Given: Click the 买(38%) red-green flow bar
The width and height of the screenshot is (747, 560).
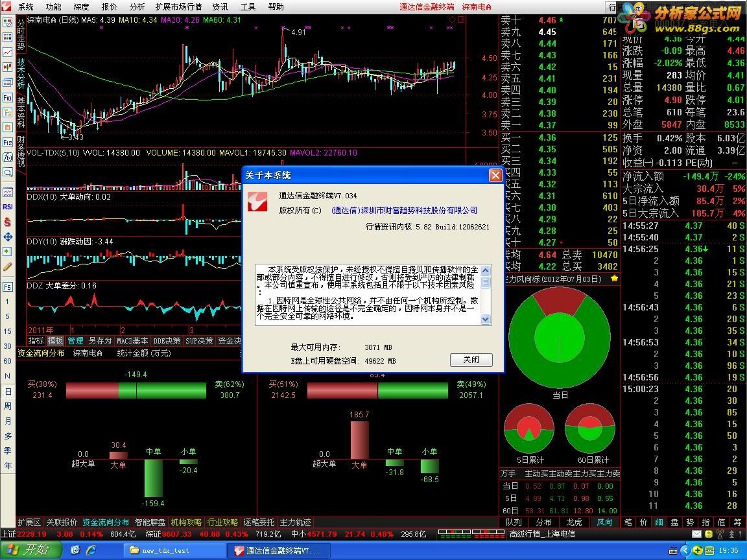Looking at the screenshot, I should [136, 390].
